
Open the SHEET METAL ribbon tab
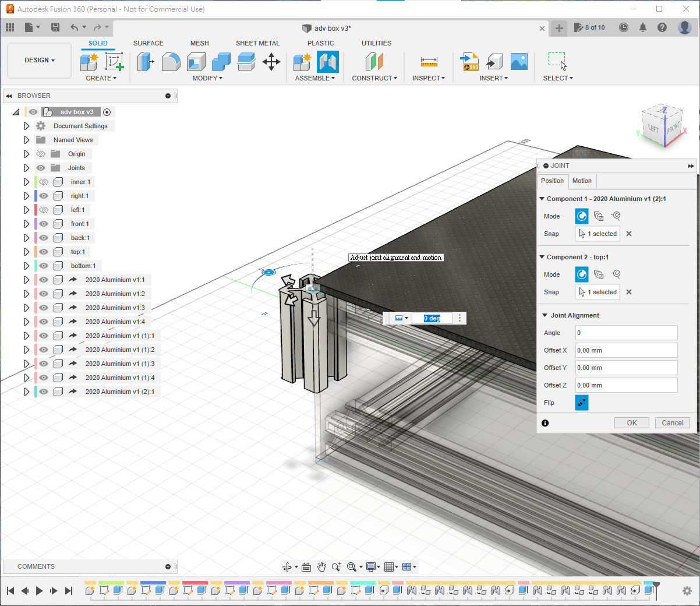pyautogui.click(x=257, y=43)
